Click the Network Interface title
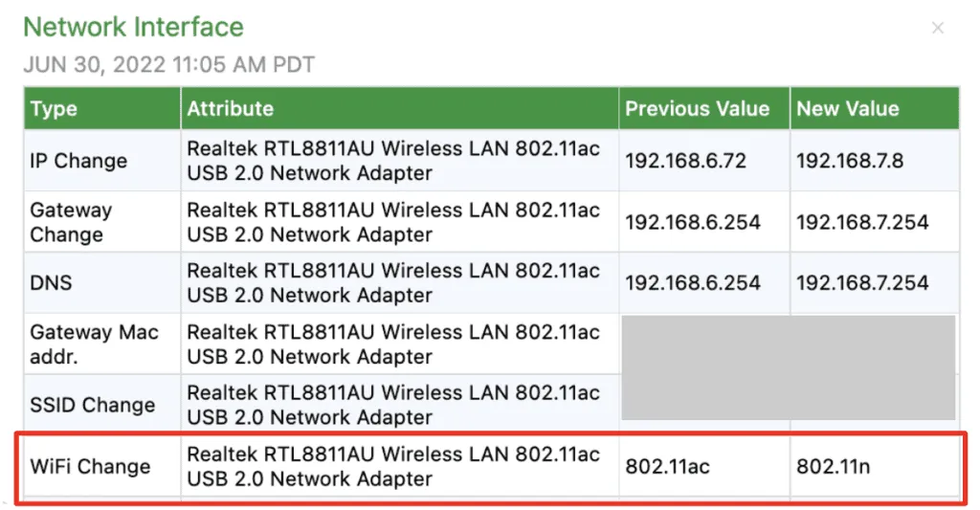This screenshot has width=980, height=510. [133, 27]
